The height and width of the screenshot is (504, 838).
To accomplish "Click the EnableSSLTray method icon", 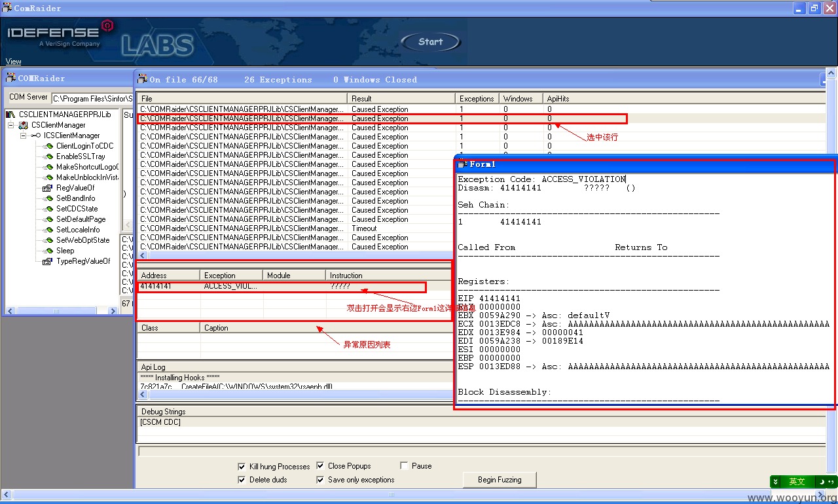I will pyautogui.click(x=48, y=156).
